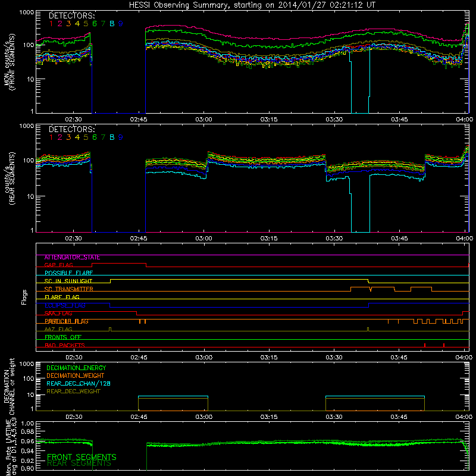
Task: Select detector 4 legend number in front segments panel
Action: (77, 23)
